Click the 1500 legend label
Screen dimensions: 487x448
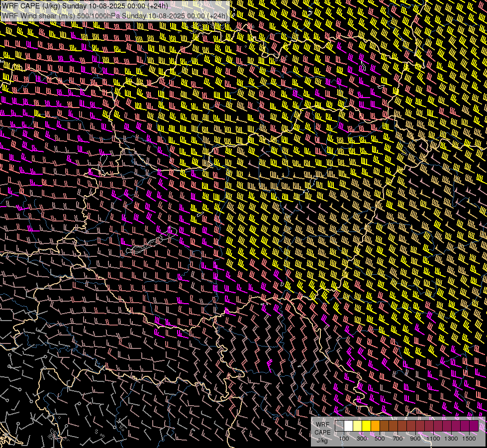[x=469, y=439]
